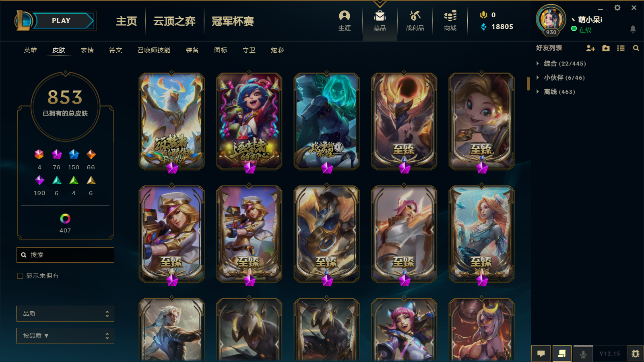The height and width of the screenshot is (362, 644).
Task: Open the 按品质 sort dropdown
Action: (65, 336)
